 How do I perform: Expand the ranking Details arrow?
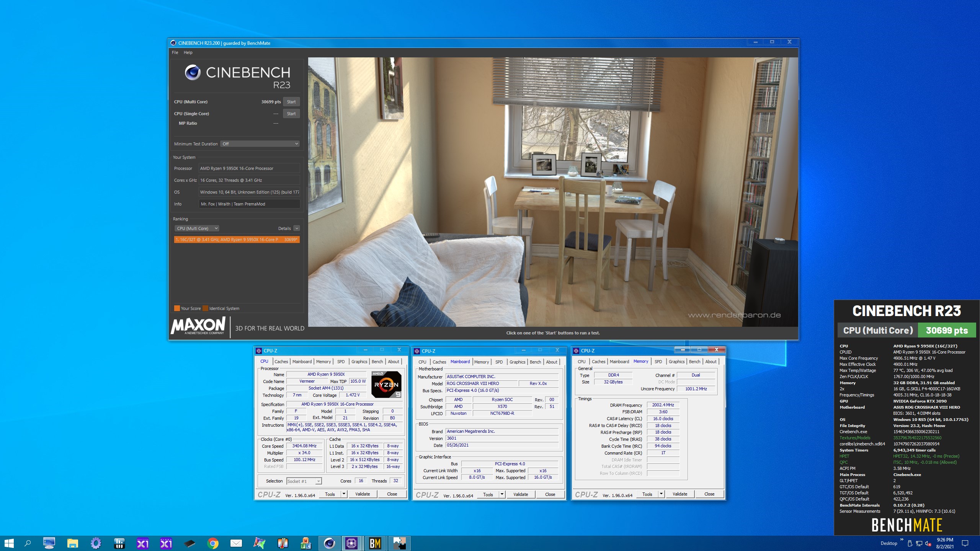[x=297, y=228]
